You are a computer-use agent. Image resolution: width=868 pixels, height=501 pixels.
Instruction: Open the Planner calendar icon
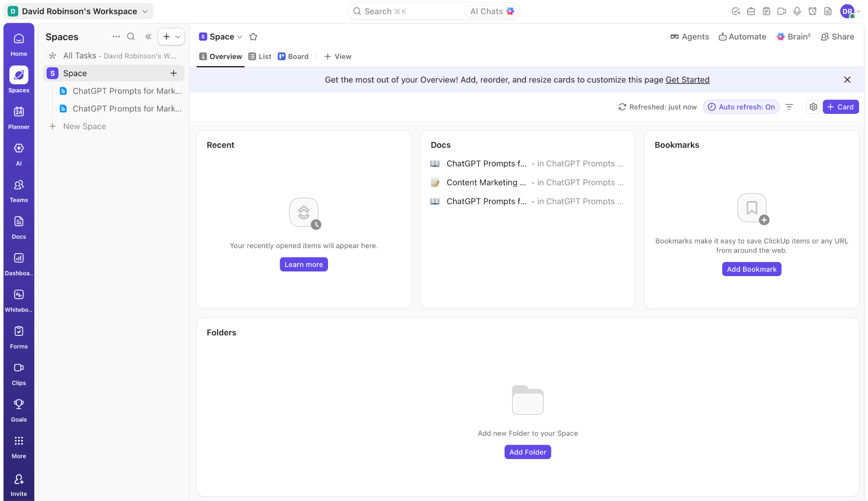(19, 112)
